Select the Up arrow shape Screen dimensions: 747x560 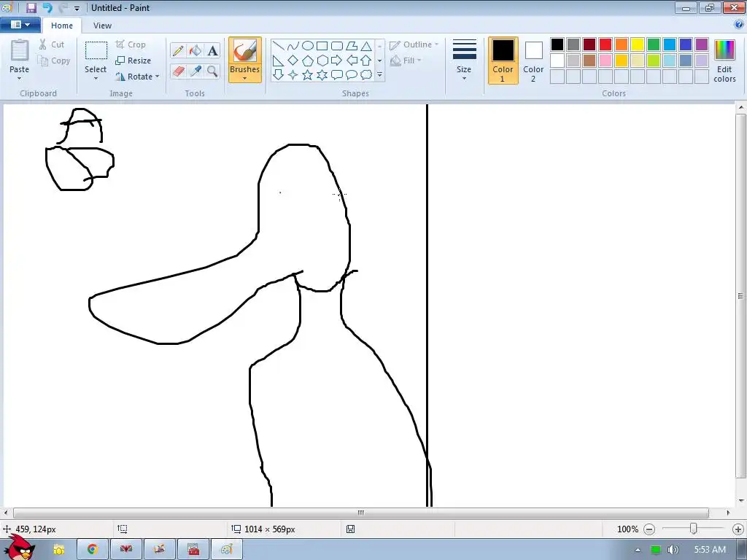(x=366, y=61)
